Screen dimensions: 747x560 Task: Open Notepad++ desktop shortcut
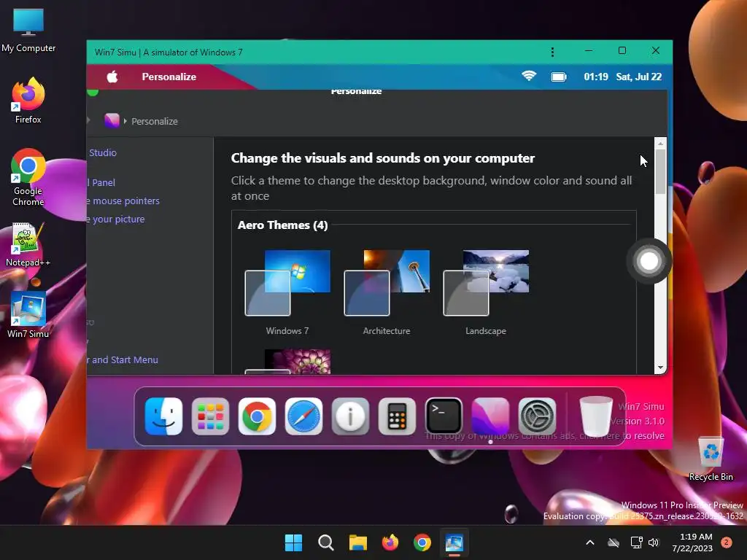pos(28,244)
